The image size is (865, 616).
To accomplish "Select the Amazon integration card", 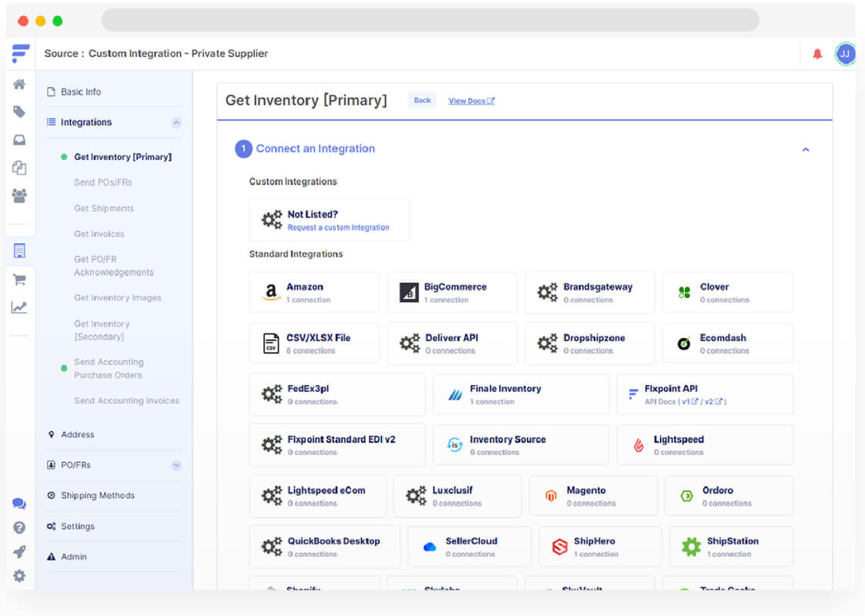I will tap(314, 293).
